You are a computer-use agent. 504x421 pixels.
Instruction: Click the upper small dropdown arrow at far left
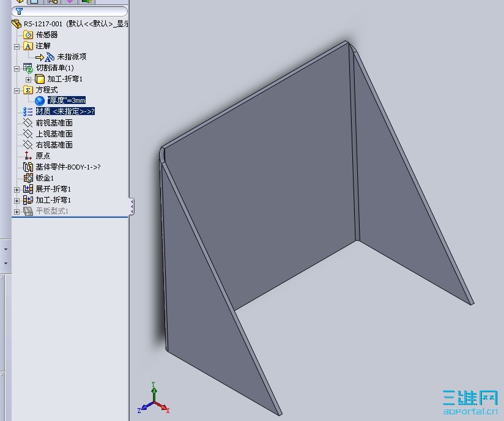click(x=6, y=249)
